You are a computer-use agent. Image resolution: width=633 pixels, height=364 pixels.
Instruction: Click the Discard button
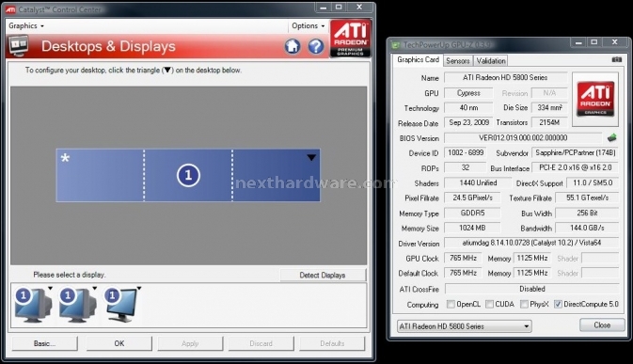261,343
